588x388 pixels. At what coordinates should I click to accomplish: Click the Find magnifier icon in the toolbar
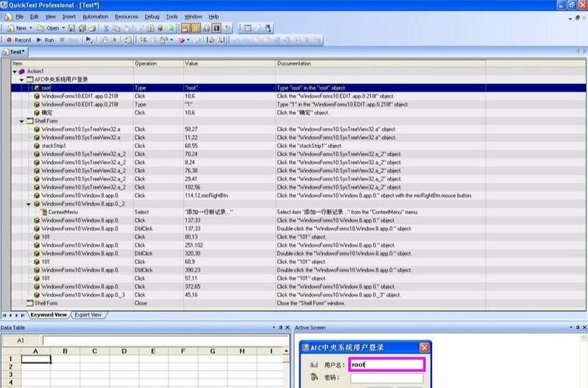click(171, 28)
